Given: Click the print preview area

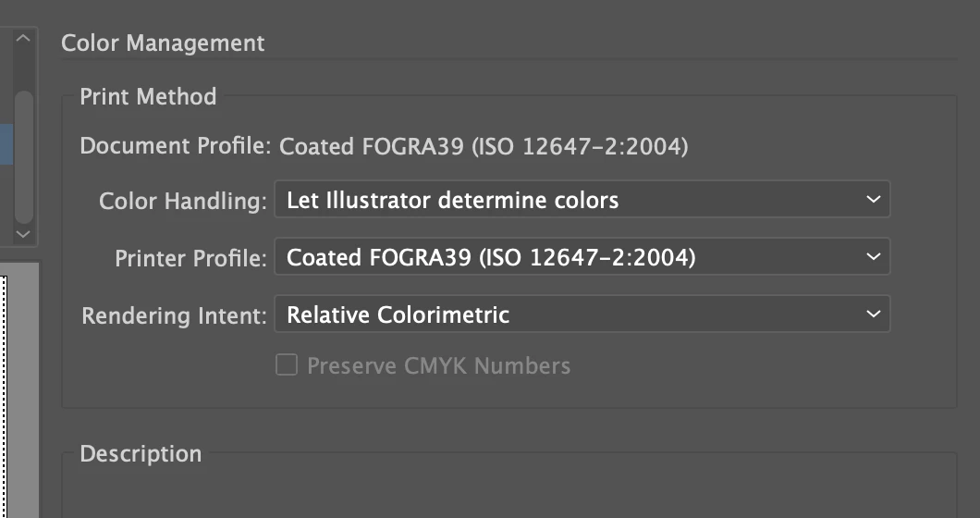Looking at the screenshot, I should point(18,388).
